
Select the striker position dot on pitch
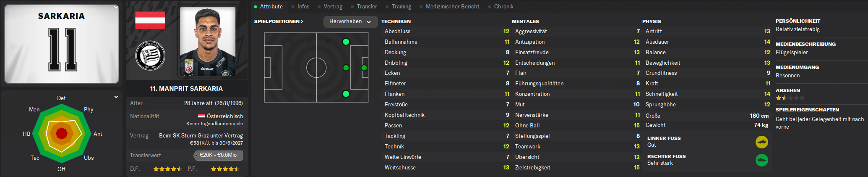coord(364,68)
